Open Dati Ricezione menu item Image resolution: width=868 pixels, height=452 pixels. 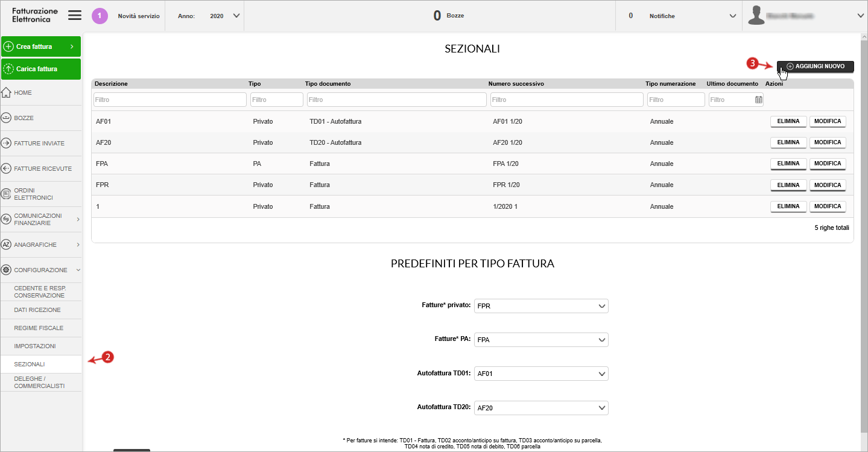[x=41, y=310]
